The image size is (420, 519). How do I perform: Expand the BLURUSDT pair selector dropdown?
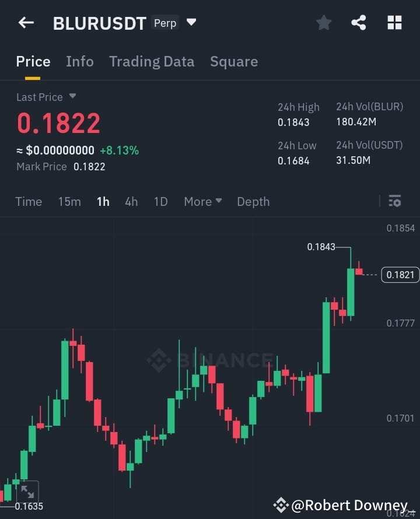(191, 22)
